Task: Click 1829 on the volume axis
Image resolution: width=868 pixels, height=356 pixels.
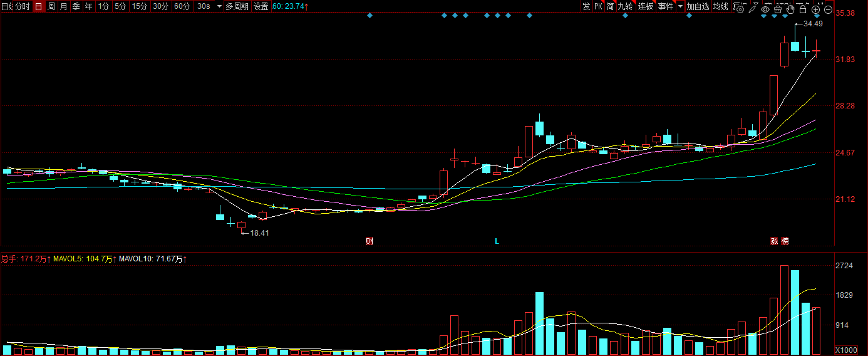Action: point(844,295)
